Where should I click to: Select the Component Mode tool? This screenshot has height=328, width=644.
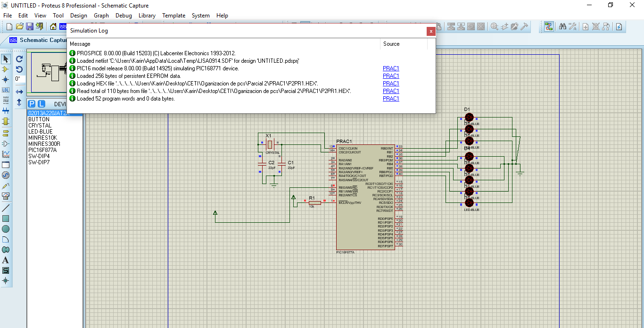[x=6, y=69]
